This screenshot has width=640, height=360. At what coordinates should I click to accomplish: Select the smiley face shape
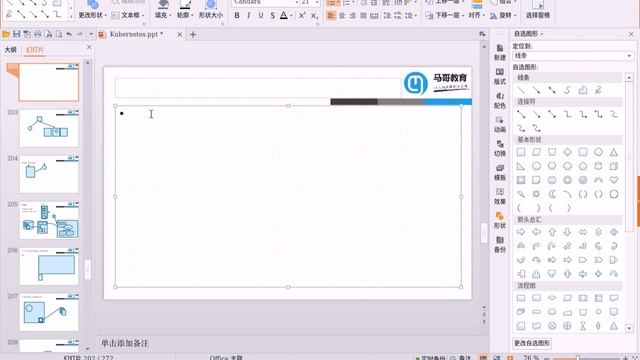(x=552, y=180)
